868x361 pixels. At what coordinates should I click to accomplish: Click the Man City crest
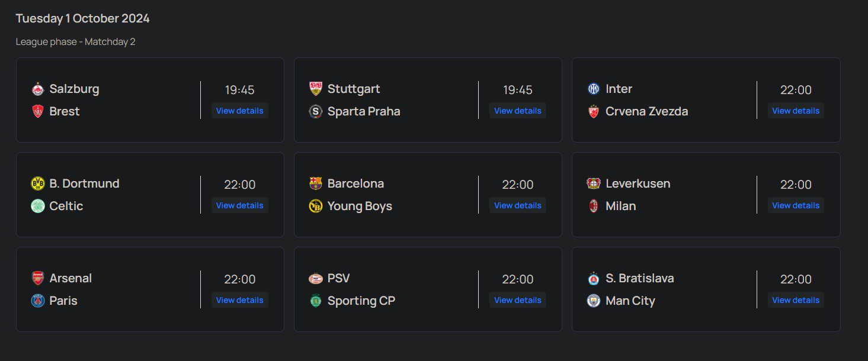pyautogui.click(x=594, y=301)
